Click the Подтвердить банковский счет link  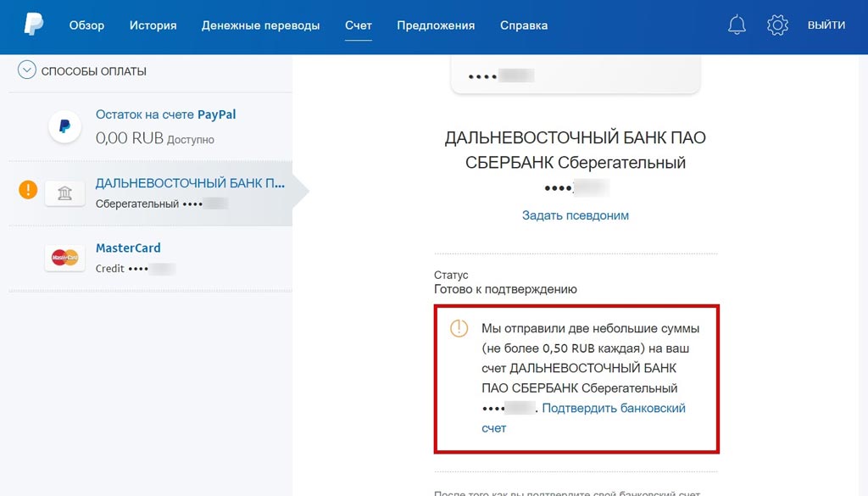click(583, 418)
